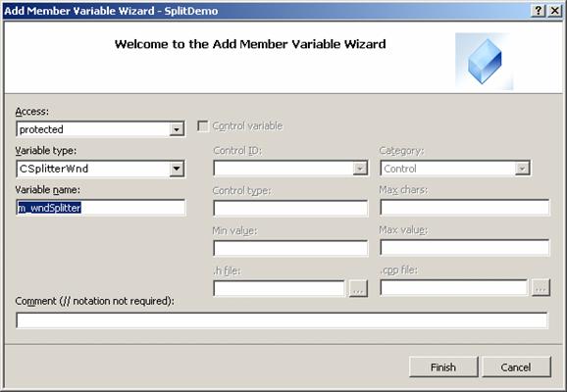Click the Max value field
Viewport: 567px width, 392px height.
click(465, 248)
